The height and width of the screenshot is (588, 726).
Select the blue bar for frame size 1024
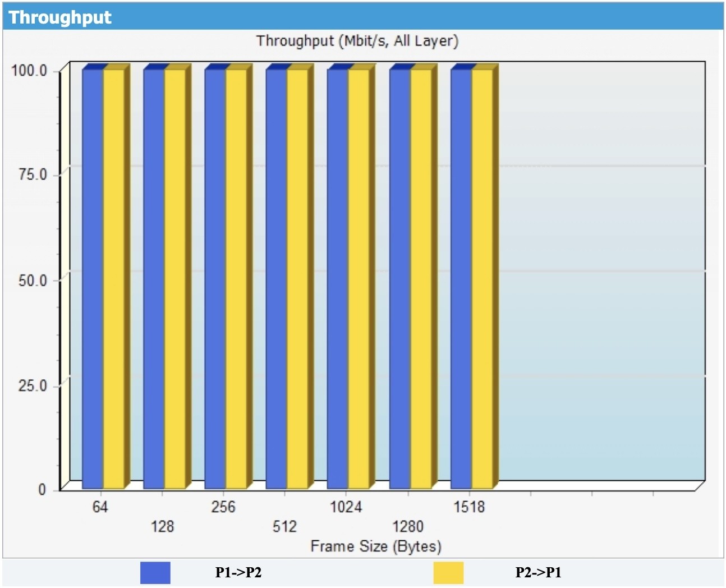tap(338, 279)
